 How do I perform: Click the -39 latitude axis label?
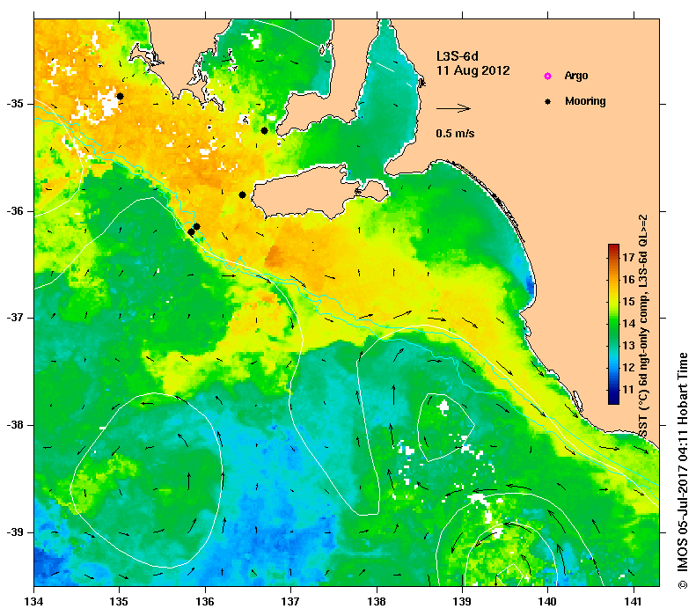pos(15,532)
